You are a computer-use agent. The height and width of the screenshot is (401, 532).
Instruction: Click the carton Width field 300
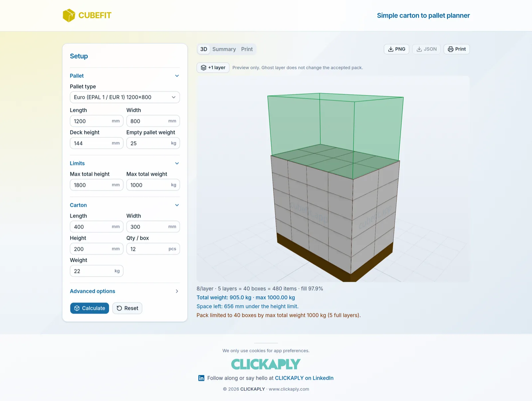click(x=153, y=227)
